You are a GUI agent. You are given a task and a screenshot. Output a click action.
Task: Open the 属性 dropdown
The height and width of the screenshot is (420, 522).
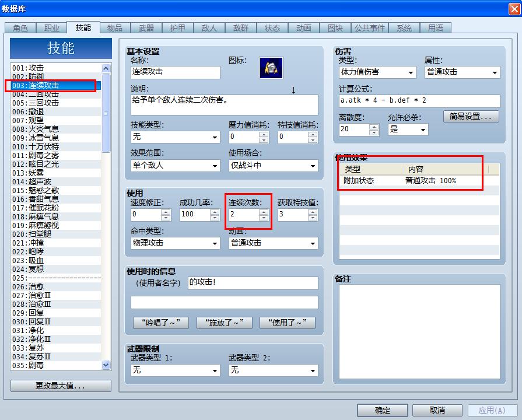coord(463,72)
